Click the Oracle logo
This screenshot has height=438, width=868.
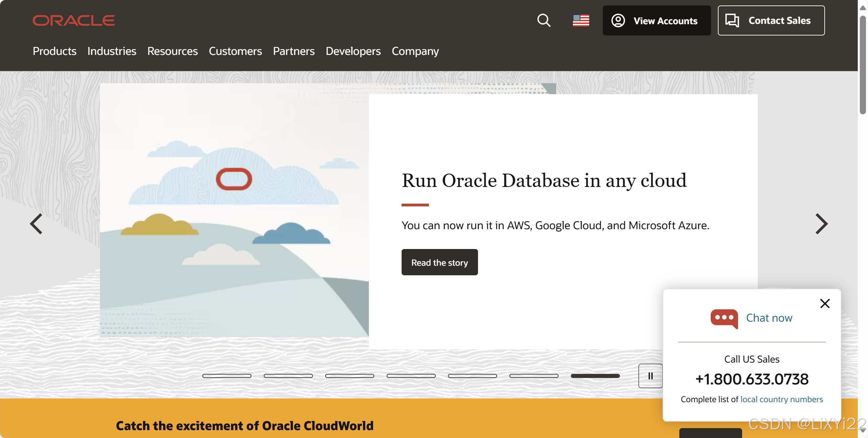(x=74, y=20)
